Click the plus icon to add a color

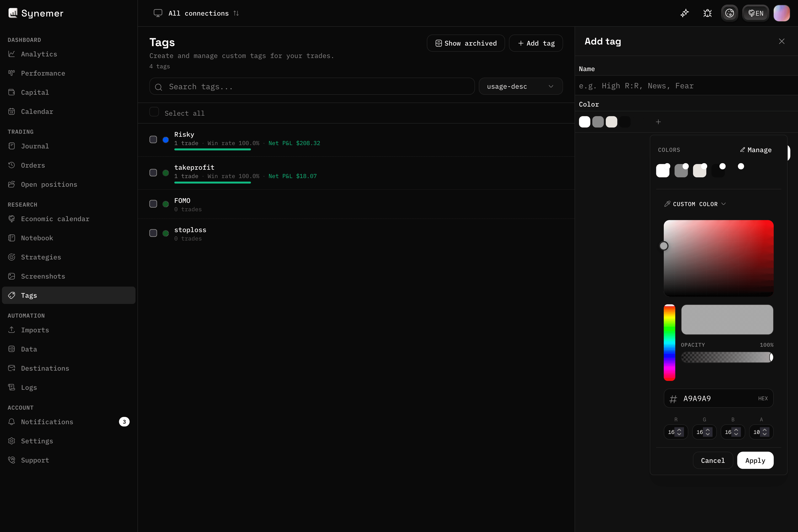tap(658, 122)
